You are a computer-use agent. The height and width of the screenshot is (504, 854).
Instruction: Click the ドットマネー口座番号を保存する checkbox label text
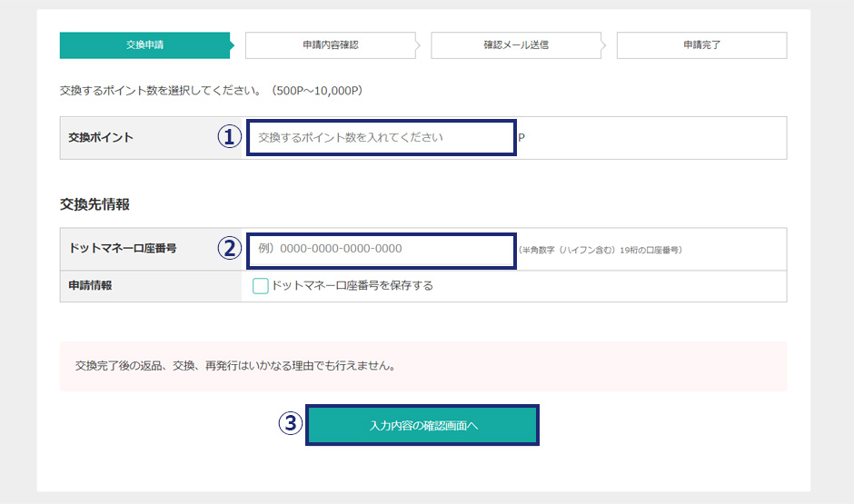coord(353,285)
